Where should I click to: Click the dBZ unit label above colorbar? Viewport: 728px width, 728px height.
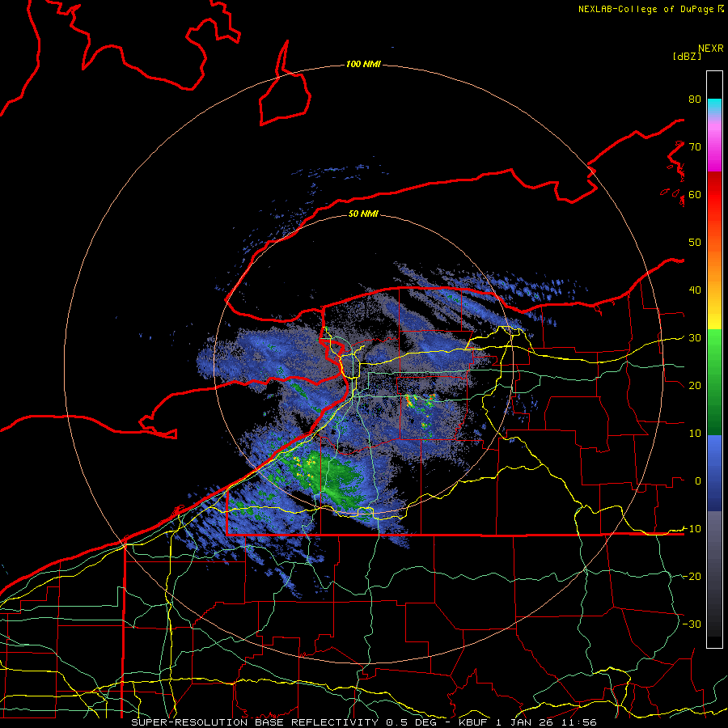687,57
